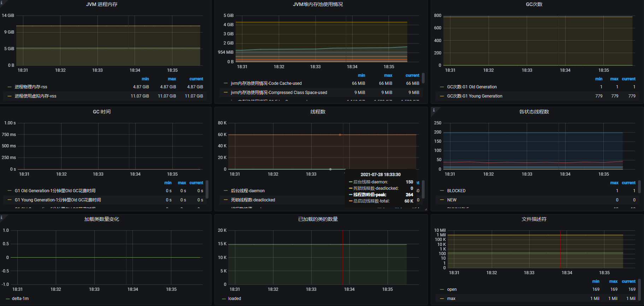644x306 pixels.
Task: Open the 线程数 panel title menu
Action: click(318, 112)
